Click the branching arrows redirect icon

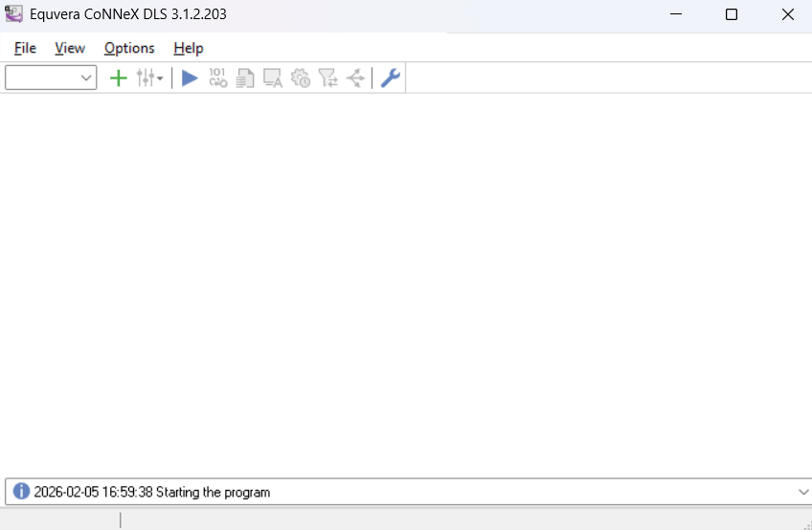click(x=355, y=78)
